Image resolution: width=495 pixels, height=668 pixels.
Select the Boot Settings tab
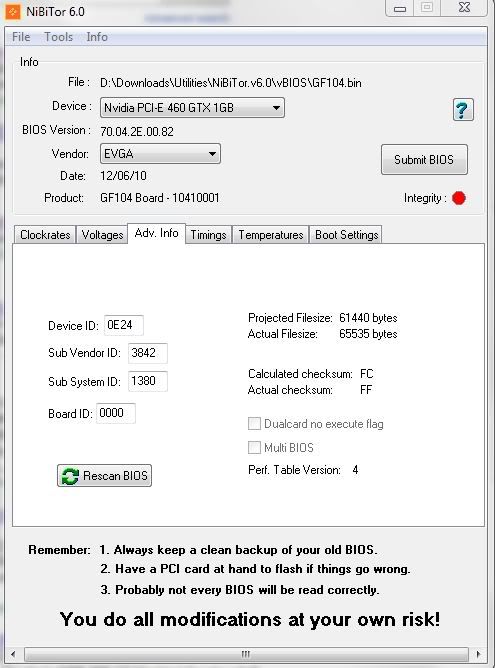(x=346, y=235)
